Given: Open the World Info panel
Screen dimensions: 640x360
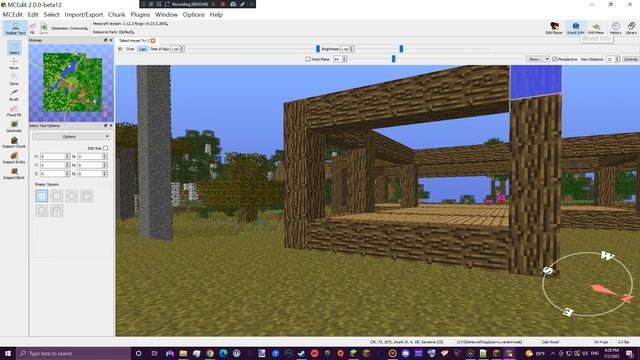Looking at the screenshot, I should pos(576,28).
